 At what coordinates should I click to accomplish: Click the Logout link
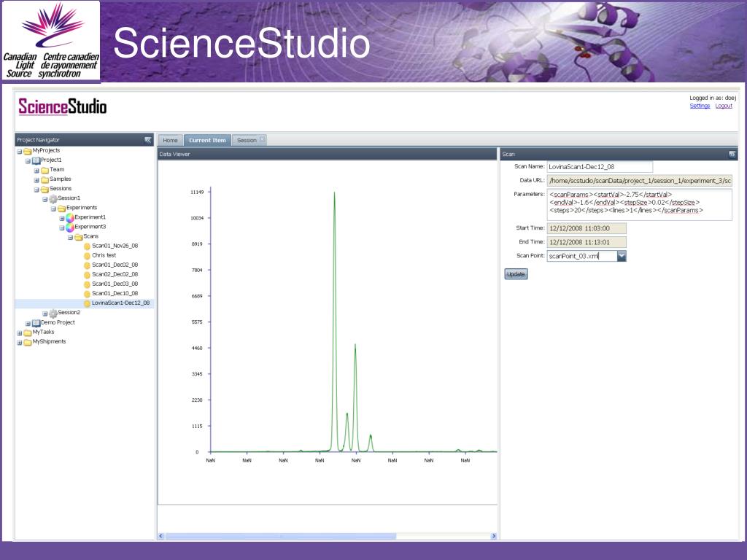click(724, 106)
